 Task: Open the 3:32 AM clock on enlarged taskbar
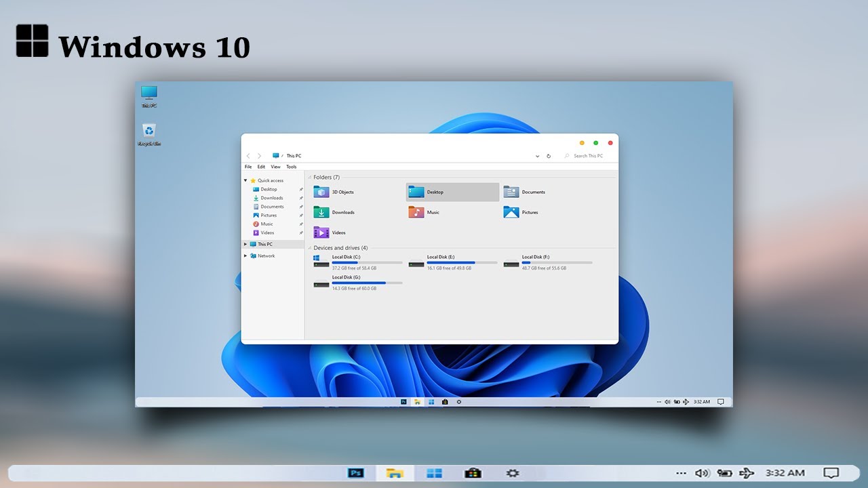pos(785,473)
